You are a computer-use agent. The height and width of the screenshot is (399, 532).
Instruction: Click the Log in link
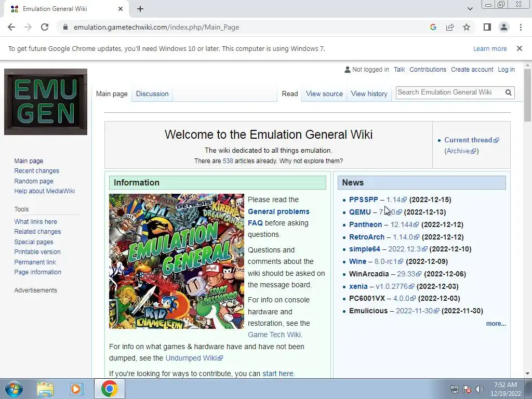pyautogui.click(x=506, y=70)
